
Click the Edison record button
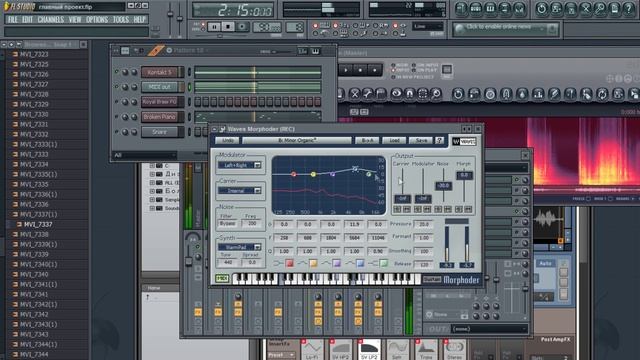[x=374, y=70]
